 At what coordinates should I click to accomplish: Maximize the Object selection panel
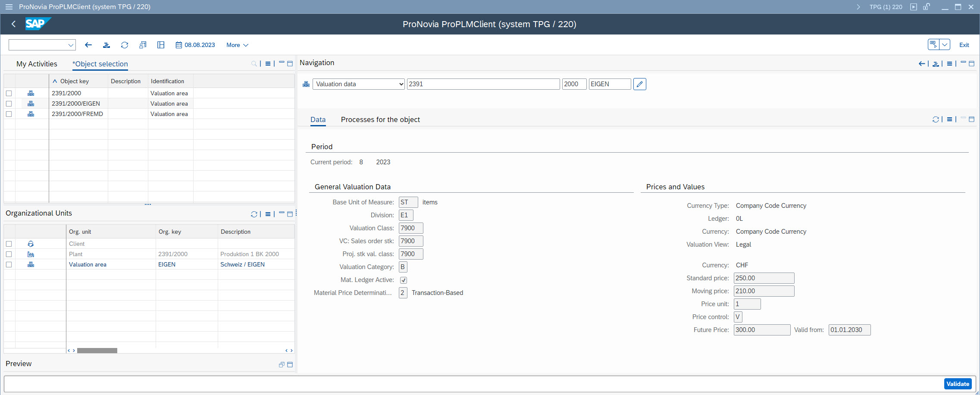[290, 63]
